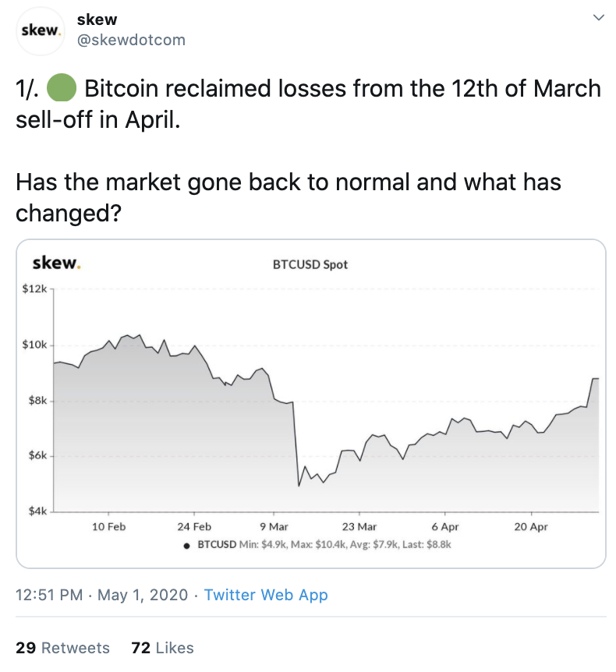Click the green circle emoji in tweet
Screen dimensions: 616x672
pos(61,89)
